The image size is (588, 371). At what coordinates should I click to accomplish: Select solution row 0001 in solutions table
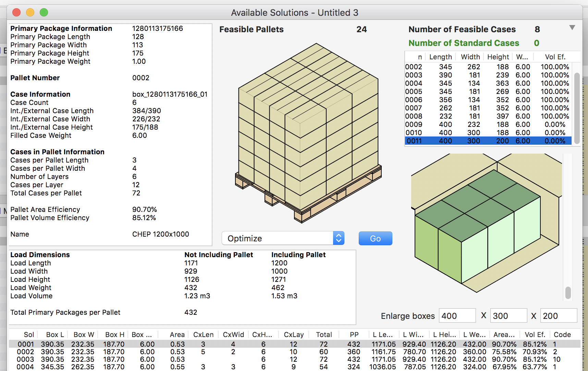point(295,344)
